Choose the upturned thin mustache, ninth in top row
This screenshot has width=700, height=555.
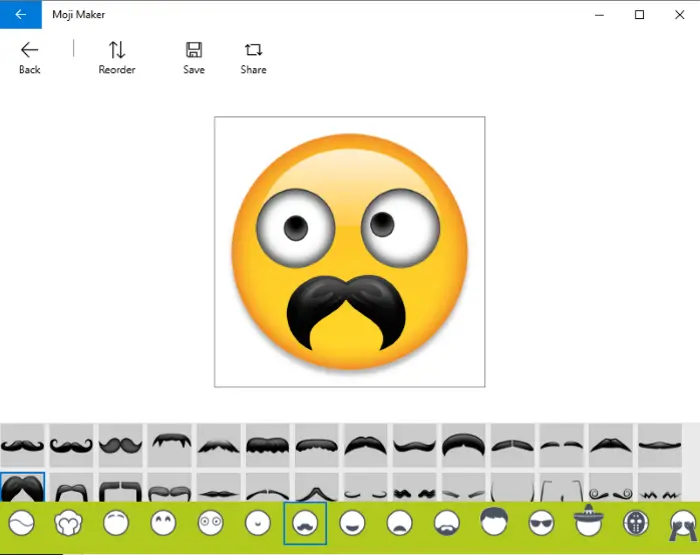tap(415, 445)
